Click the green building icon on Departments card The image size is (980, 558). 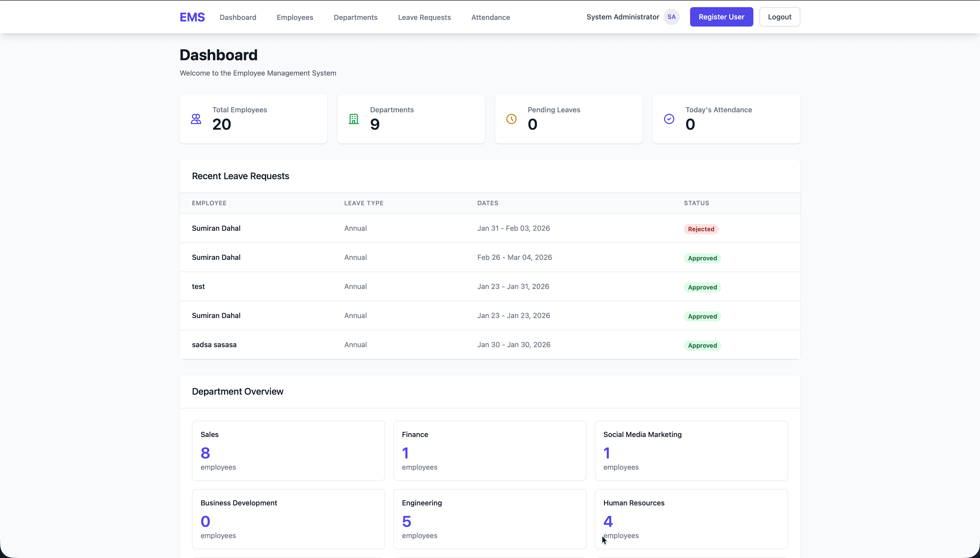[x=354, y=119]
